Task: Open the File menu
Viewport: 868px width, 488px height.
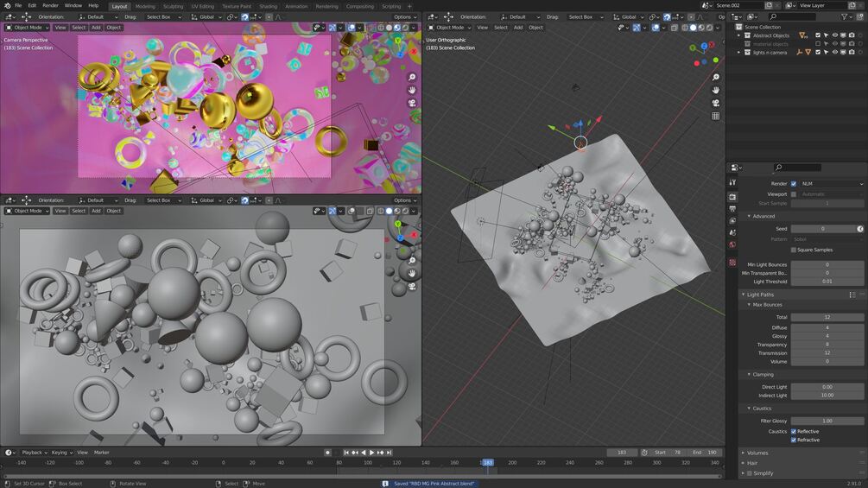Action: tap(18, 5)
